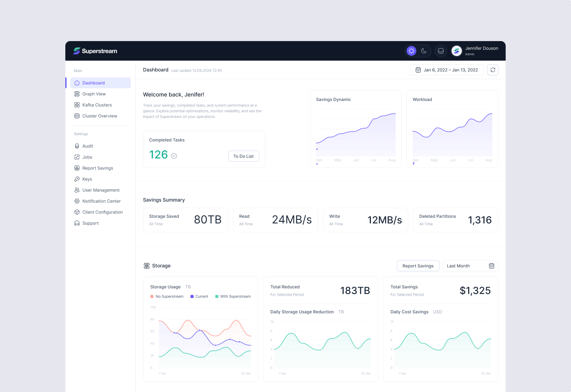Viewport: 571px width, 392px height.
Task: Click the Storage section icon
Action: click(147, 266)
